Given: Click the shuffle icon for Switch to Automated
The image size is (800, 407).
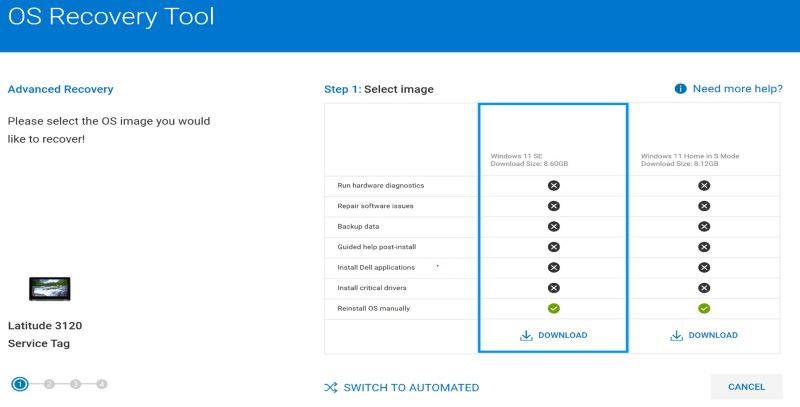Looking at the screenshot, I should (x=331, y=387).
